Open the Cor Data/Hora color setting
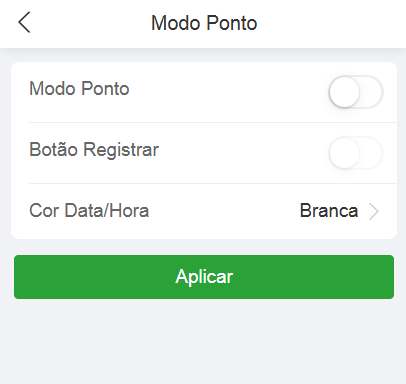This screenshot has height=384, width=406. point(204,211)
